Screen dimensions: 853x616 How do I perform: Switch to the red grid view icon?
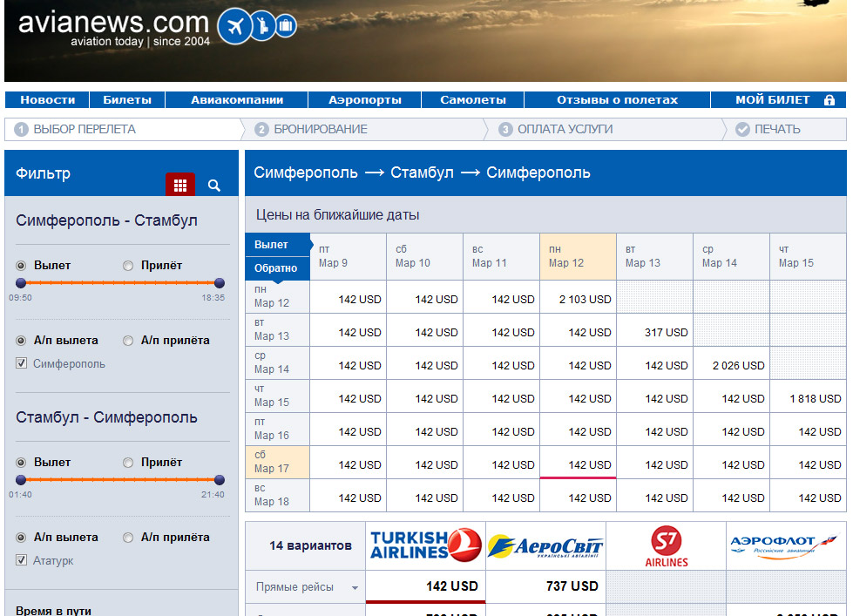tap(180, 185)
